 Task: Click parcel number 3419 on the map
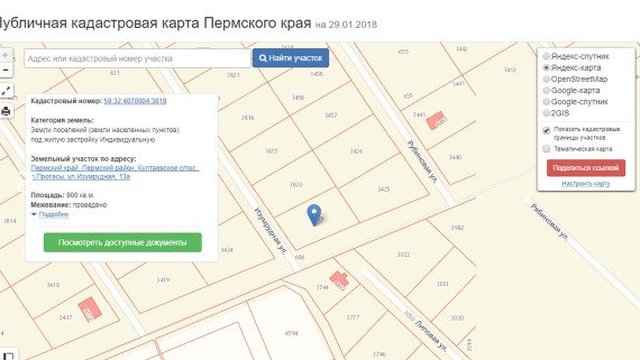163,280
